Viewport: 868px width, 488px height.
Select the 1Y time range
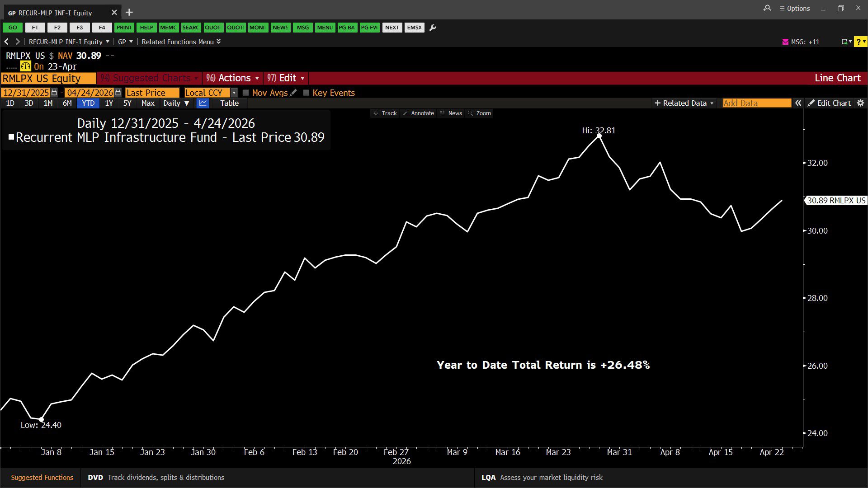109,103
